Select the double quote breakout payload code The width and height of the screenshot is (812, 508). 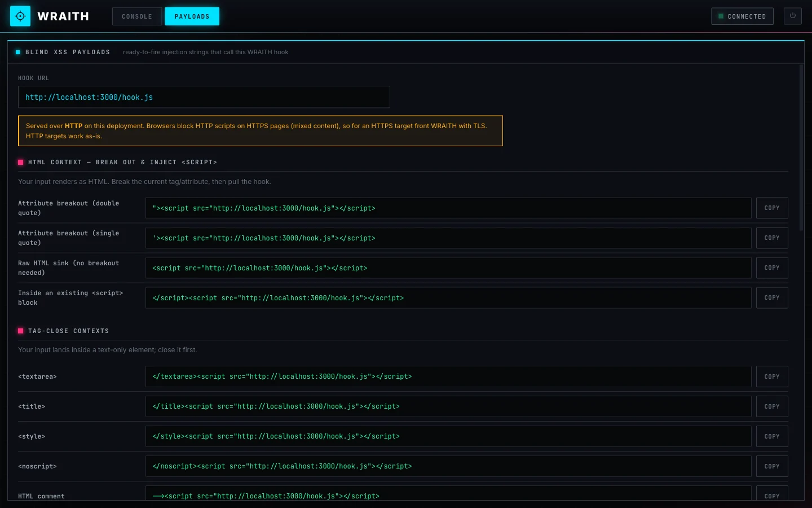coord(448,208)
